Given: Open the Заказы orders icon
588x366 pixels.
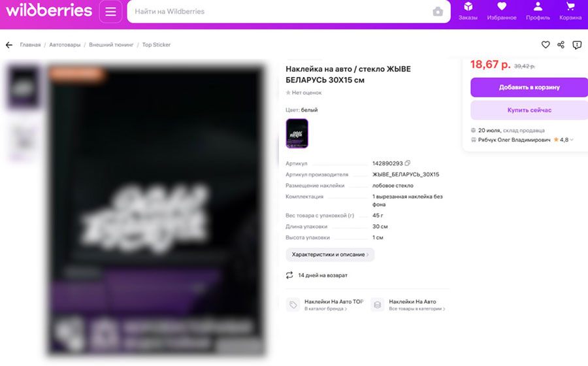Looking at the screenshot, I should (468, 11).
